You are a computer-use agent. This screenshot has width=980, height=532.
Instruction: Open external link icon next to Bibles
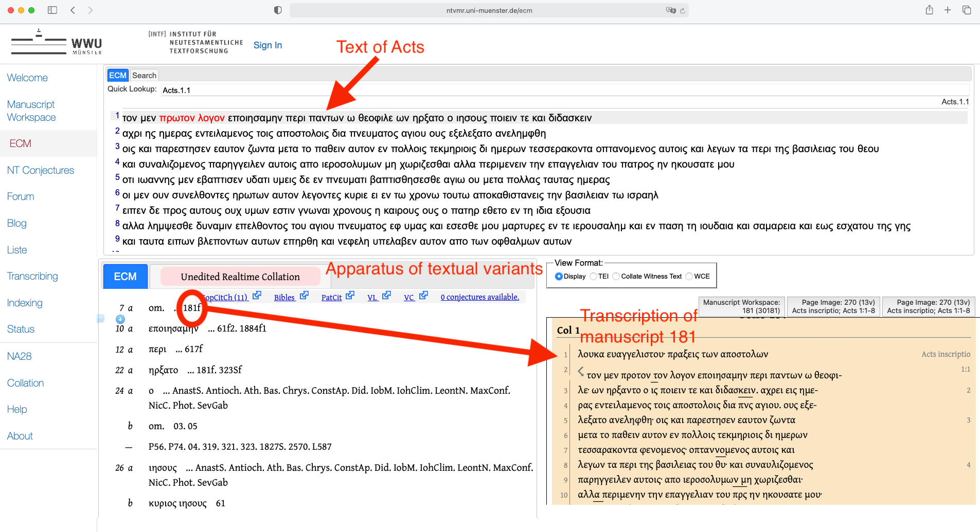[x=304, y=296]
